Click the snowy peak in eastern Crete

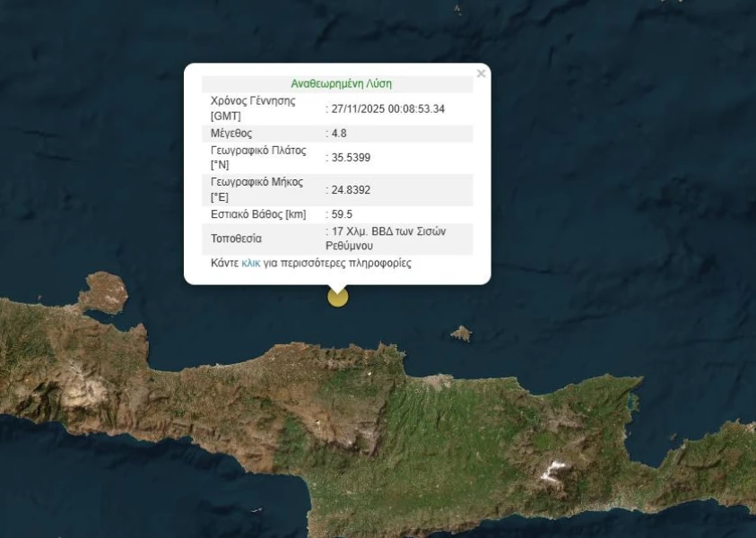(x=556, y=469)
